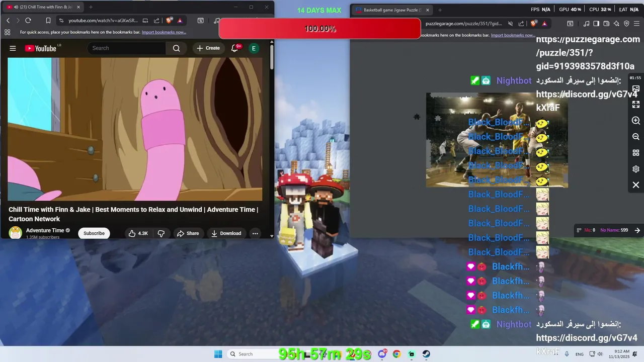Close the puzzle game side toolbar
This screenshot has height=362, width=644.
636,185
